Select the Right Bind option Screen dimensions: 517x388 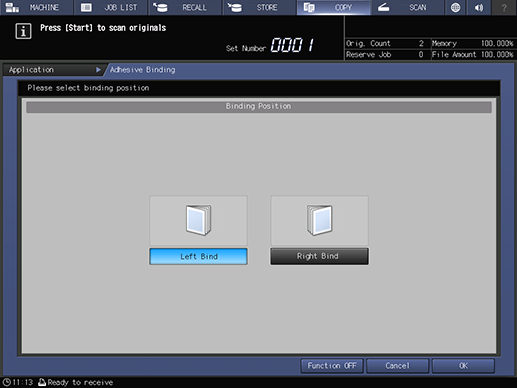(x=319, y=256)
